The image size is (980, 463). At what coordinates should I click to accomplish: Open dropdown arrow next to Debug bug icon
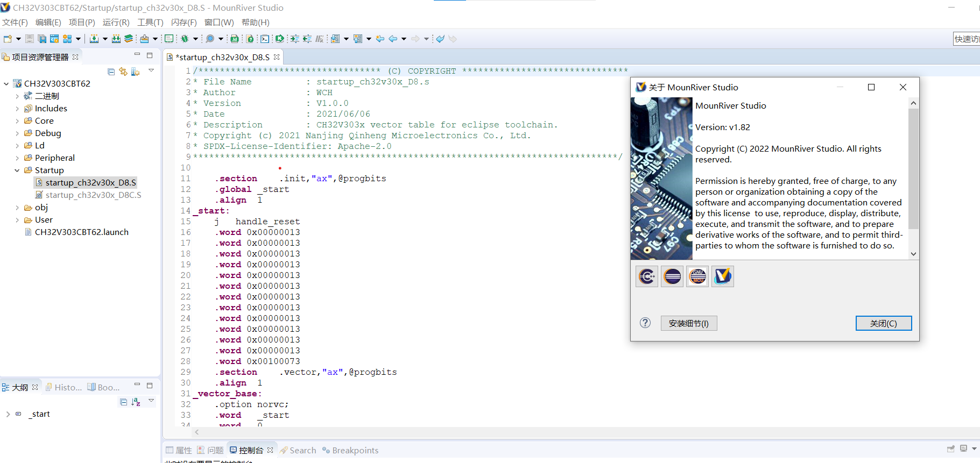(195, 39)
